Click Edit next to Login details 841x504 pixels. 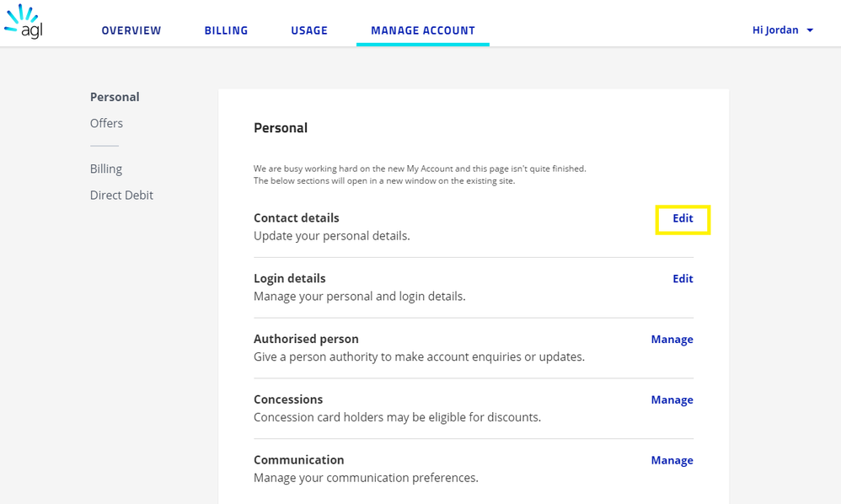click(683, 279)
